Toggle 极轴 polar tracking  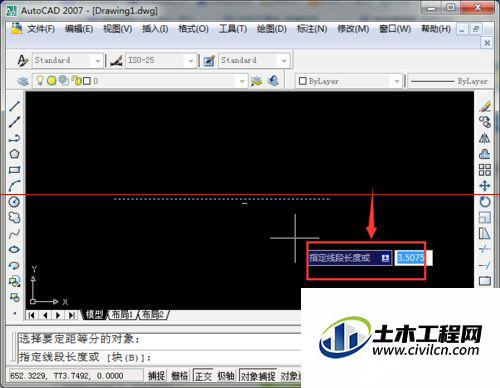point(226,376)
